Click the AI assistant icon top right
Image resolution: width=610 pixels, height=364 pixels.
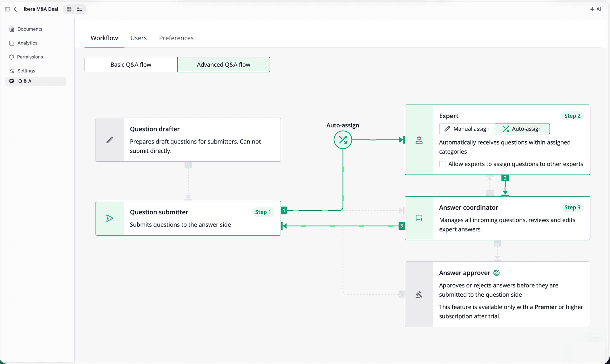pos(596,9)
